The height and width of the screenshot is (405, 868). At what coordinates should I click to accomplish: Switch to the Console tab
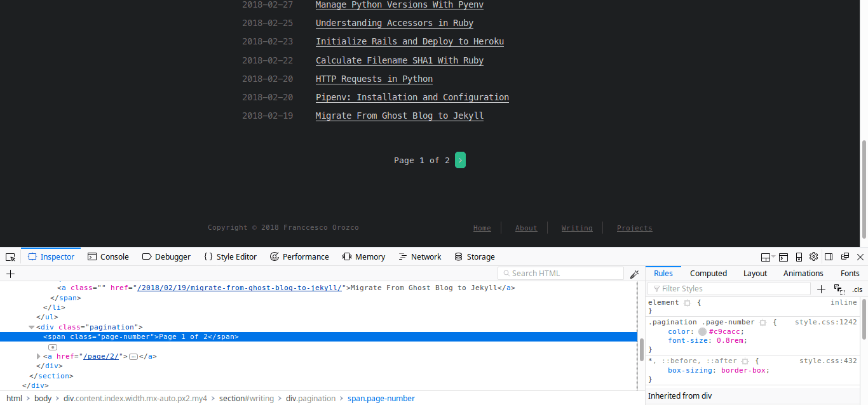[108, 257]
